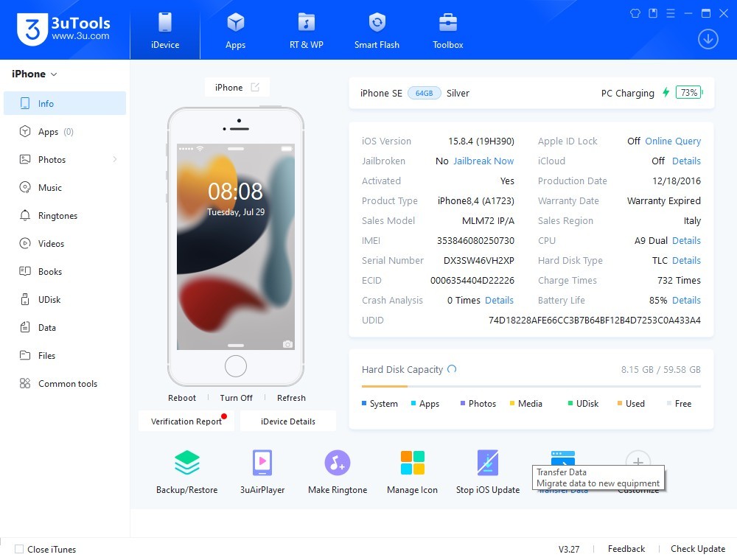Click Turn Off under the phone
737x560 pixels.
coord(236,398)
